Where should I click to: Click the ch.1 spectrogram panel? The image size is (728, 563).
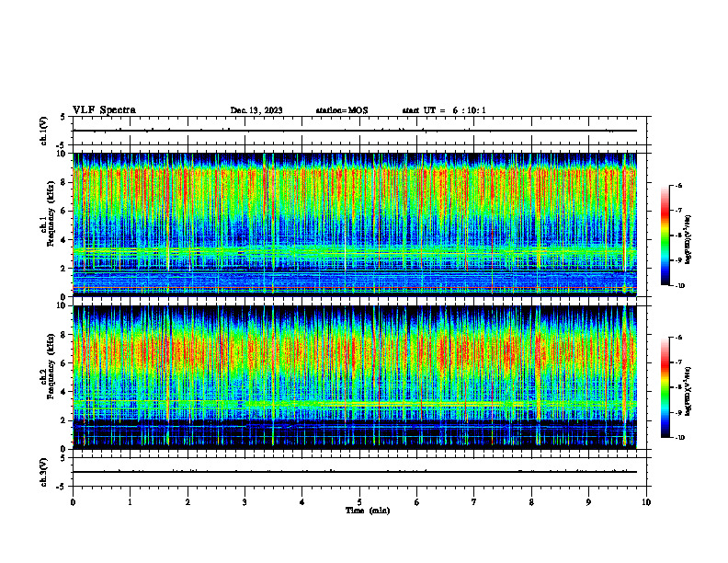pos(355,224)
